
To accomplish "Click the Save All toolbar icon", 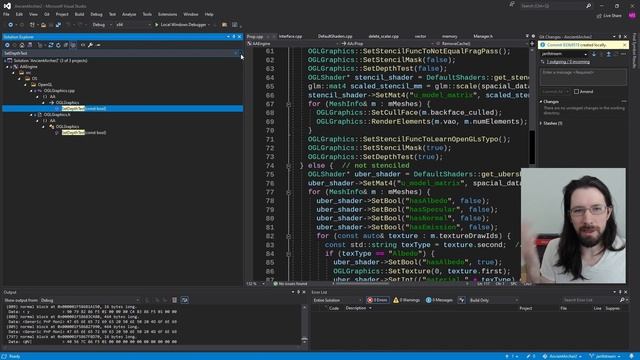I will (x=58, y=25).
